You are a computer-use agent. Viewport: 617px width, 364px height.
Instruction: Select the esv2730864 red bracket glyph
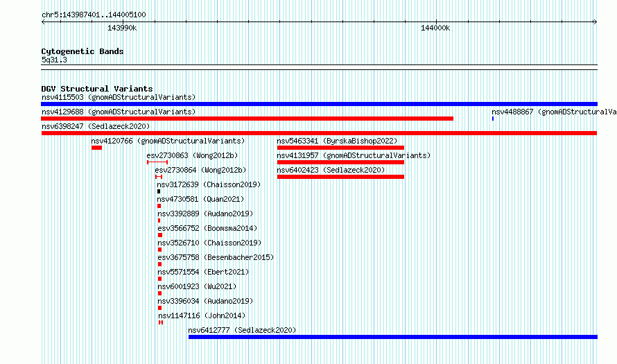click(159, 177)
